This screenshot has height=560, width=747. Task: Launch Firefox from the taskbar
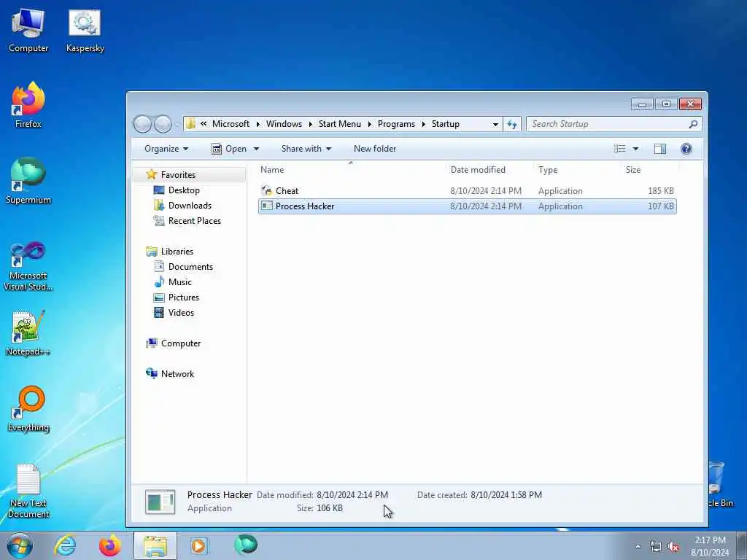coord(109,545)
